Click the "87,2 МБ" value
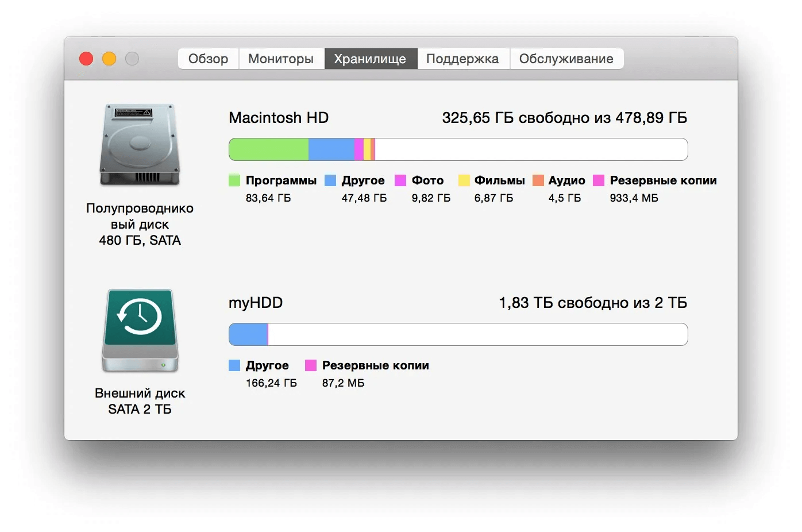The width and height of the screenshot is (802, 532). point(344,383)
